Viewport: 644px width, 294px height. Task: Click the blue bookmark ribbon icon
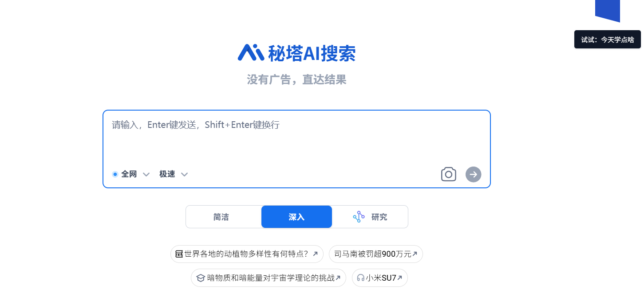pos(608,11)
